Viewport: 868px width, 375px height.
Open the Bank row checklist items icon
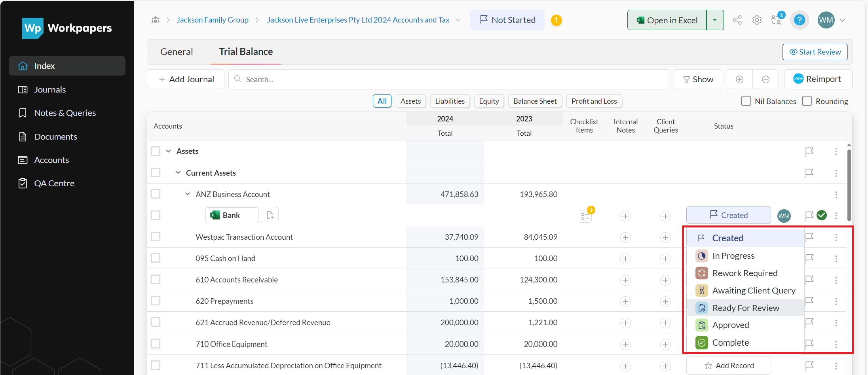pyautogui.click(x=585, y=216)
